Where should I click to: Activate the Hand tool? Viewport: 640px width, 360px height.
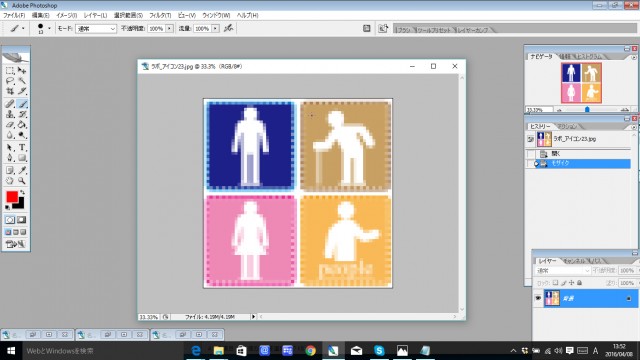click(x=10, y=181)
